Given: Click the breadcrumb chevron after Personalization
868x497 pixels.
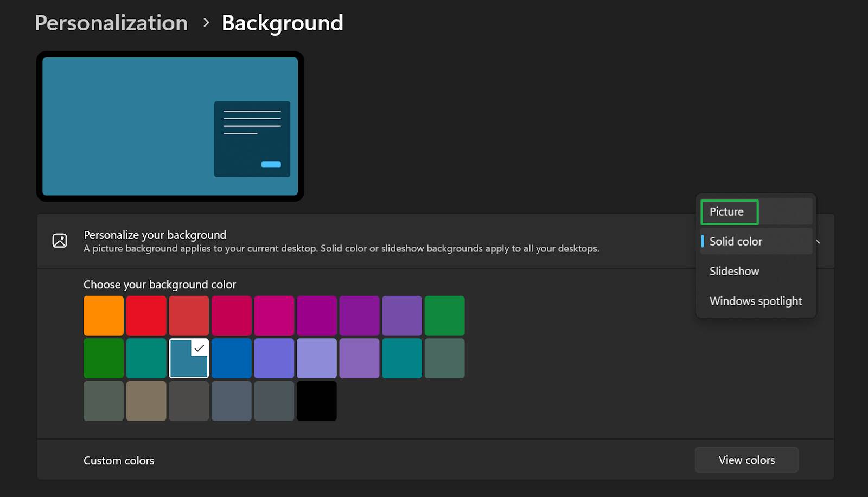Looking at the screenshot, I should (206, 23).
